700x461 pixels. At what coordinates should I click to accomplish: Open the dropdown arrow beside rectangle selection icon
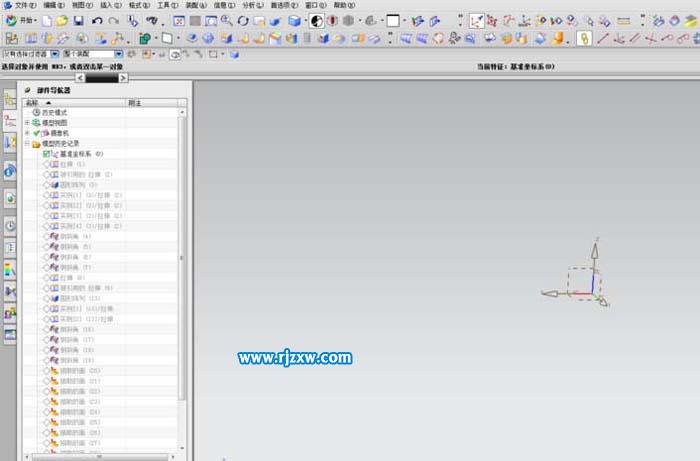point(223,54)
